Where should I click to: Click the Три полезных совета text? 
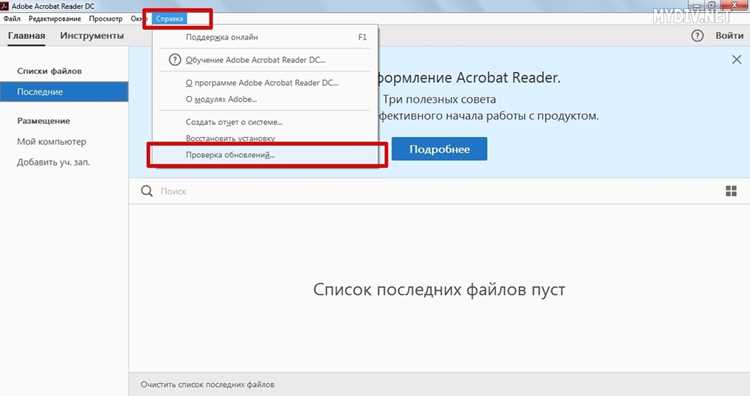(x=439, y=99)
